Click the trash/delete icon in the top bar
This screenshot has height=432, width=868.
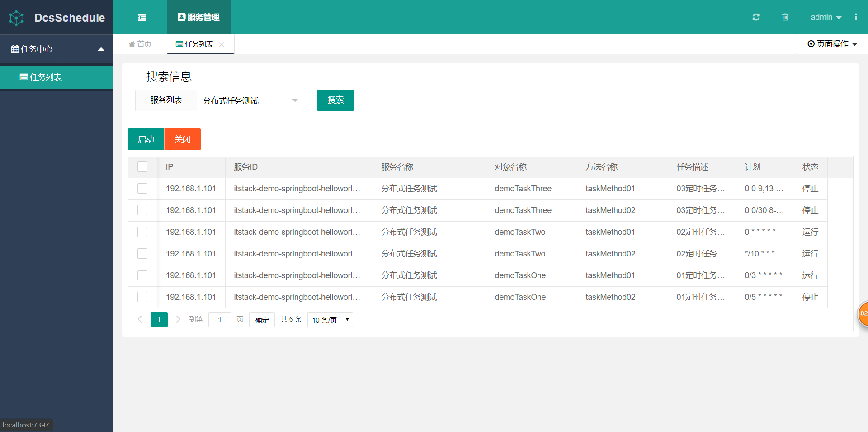[x=785, y=17]
